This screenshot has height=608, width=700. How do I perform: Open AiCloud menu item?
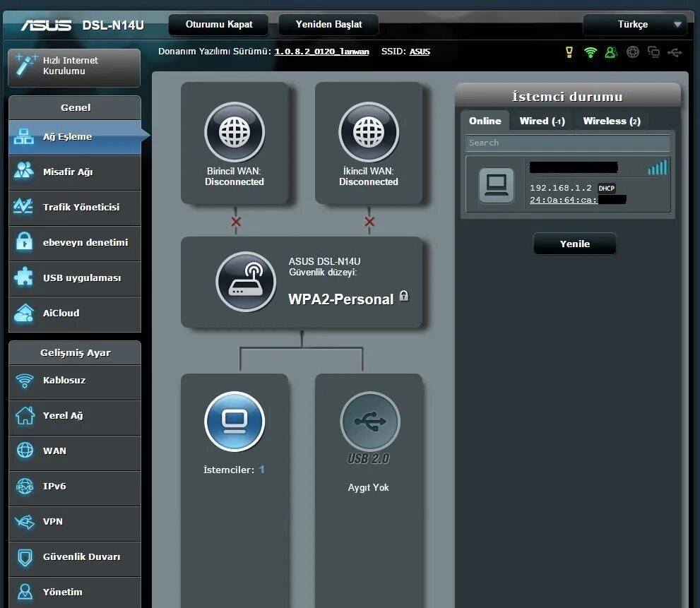tap(75, 314)
